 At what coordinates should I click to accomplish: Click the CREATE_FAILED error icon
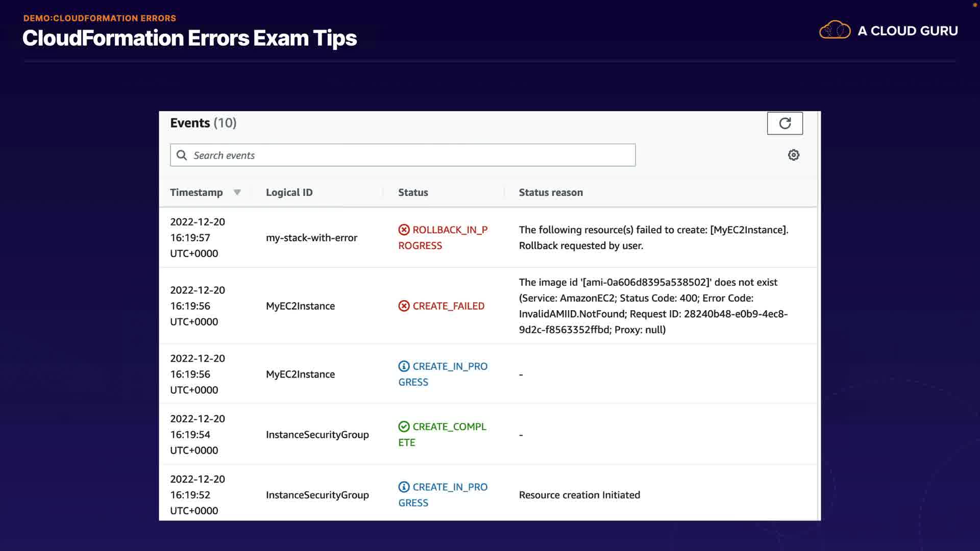click(404, 306)
